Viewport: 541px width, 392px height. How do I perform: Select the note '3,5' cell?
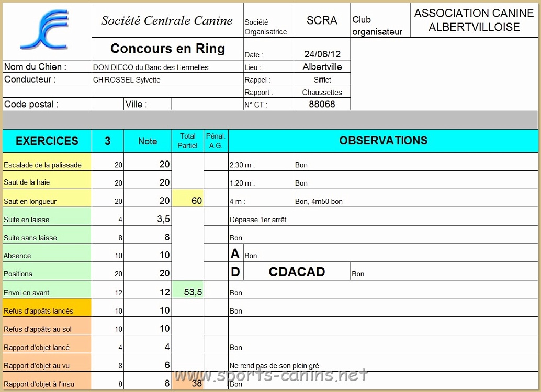(x=148, y=216)
